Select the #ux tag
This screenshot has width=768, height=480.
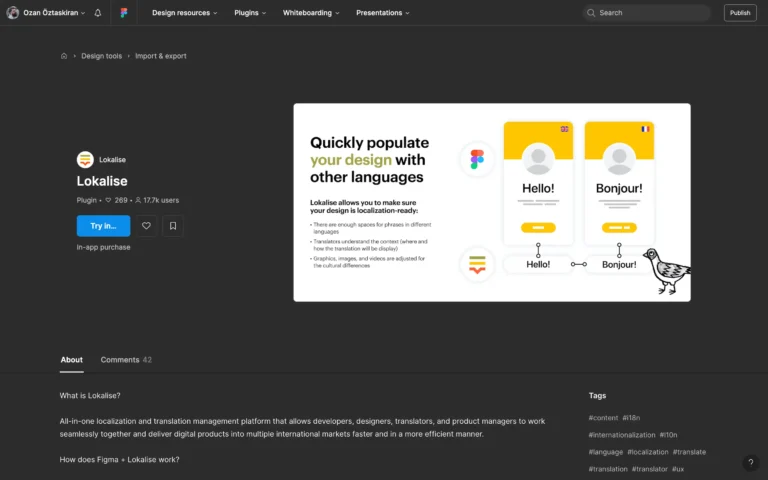pos(678,469)
